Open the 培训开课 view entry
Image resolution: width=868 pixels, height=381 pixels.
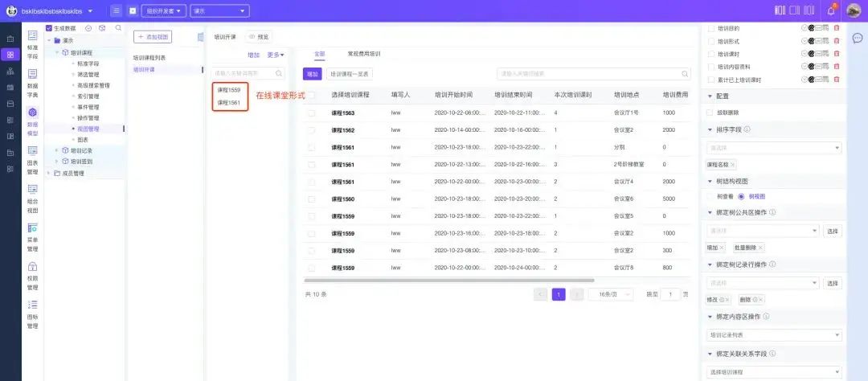pos(144,69)
